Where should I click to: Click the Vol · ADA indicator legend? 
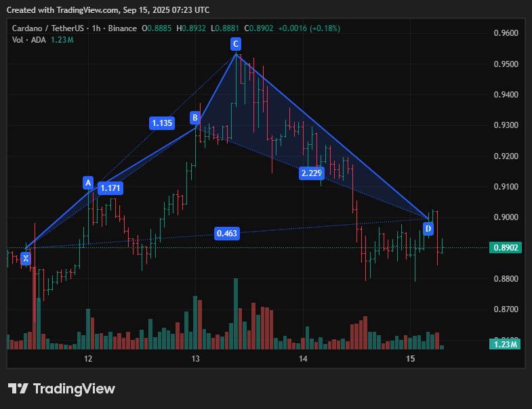(29, 40)
